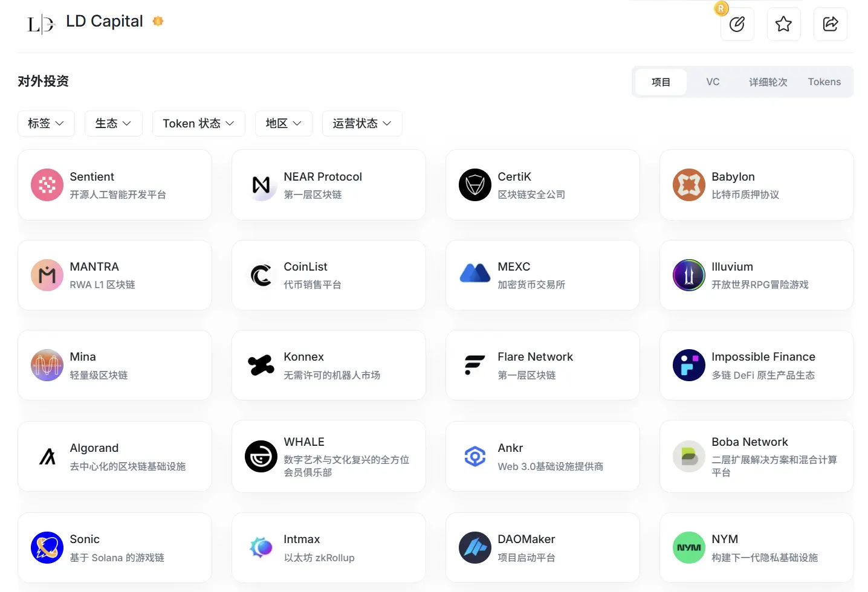Click the NYM green logo icon
868x592 pixels.
pyautogui.click(x=689, y=547)
